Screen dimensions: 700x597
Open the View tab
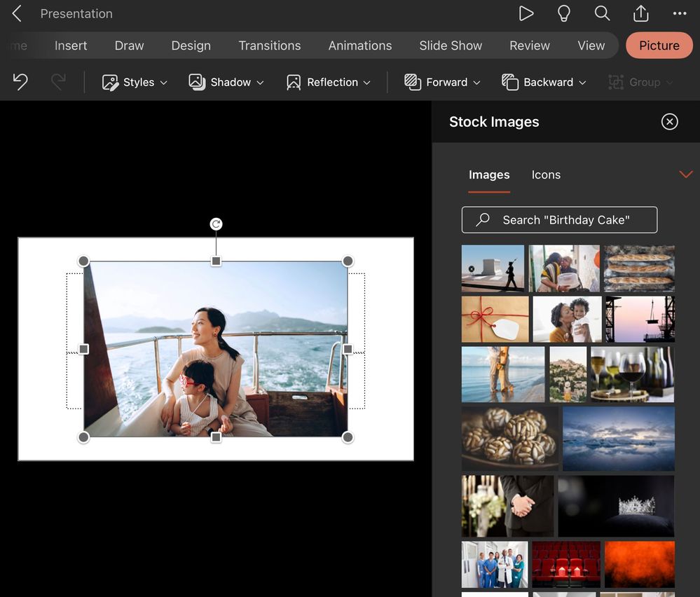591,46
